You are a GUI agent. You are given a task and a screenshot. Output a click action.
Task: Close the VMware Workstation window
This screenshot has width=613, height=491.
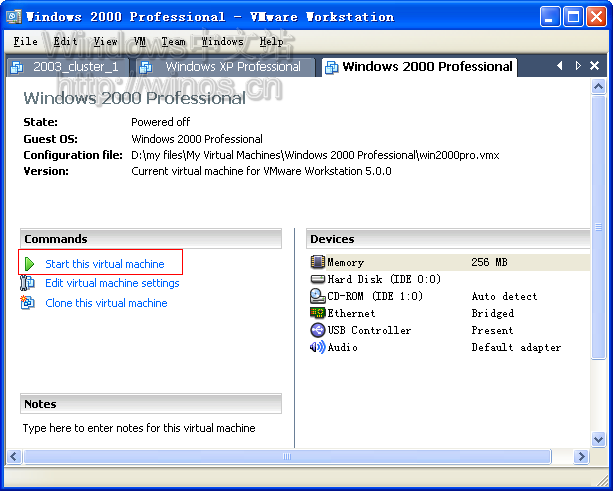click(x=597, y=17)
